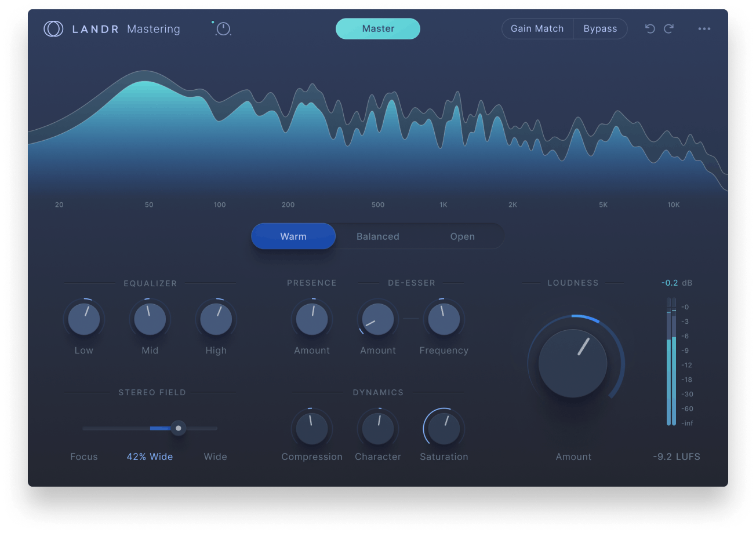
Task: Click the Saturation knob in Dynamics
Action: point(444,426)
